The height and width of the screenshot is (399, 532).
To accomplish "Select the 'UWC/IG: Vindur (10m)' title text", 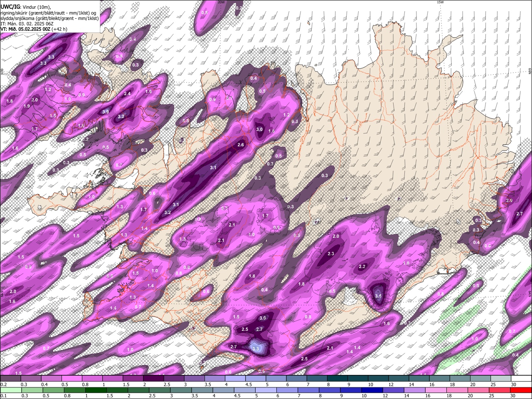I will click(x=26, y=7).
